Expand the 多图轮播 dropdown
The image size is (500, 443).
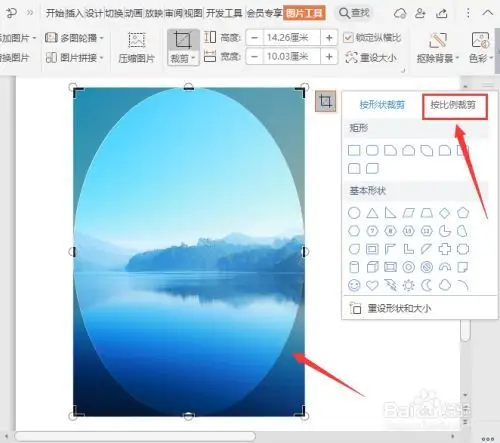coord(102,38)
